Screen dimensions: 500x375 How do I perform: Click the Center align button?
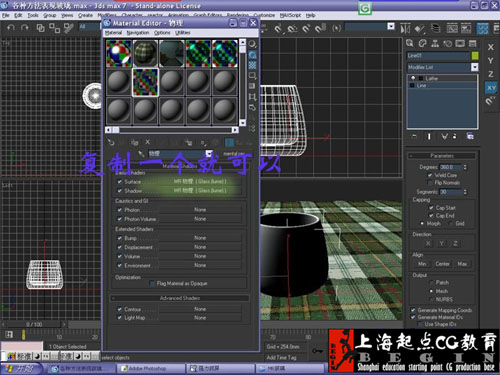(442, 264)
